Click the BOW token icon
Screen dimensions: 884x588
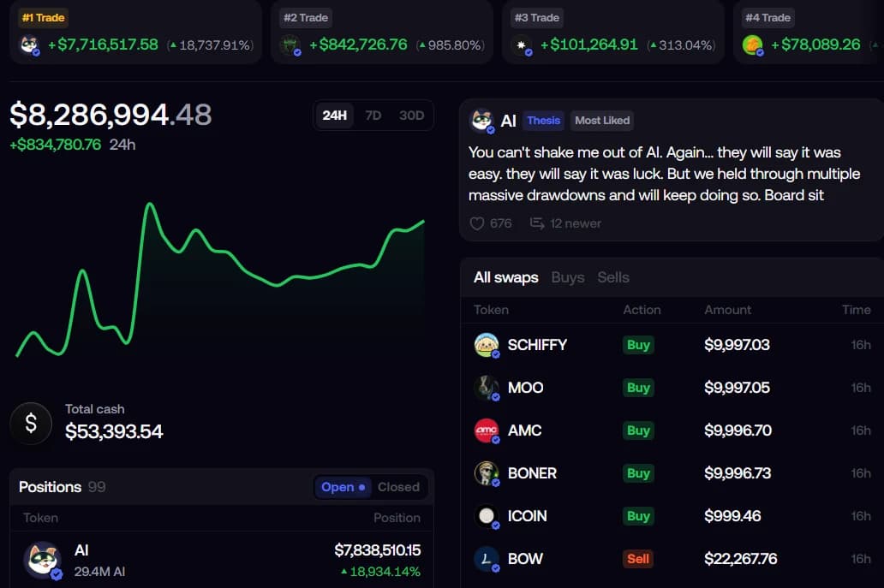(x=487, y=559)
